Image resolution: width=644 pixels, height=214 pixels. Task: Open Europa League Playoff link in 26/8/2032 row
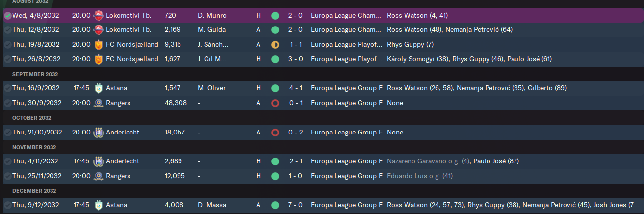[346, 59]
